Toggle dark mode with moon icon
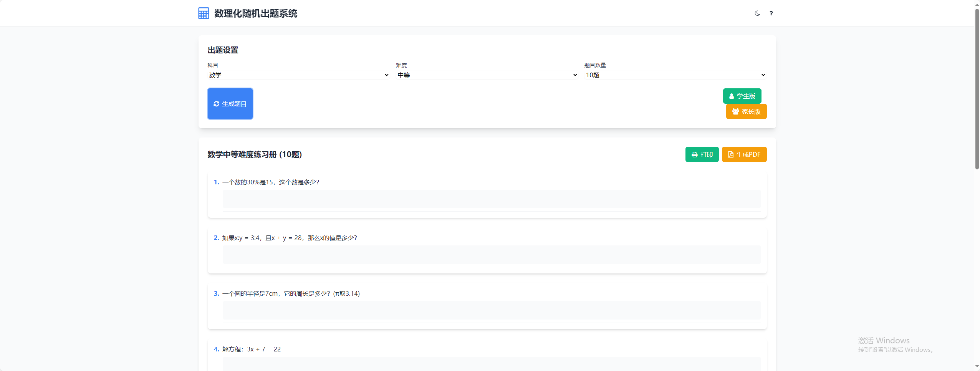Viewport: 980px width, 371px height. tap(757, 13)
